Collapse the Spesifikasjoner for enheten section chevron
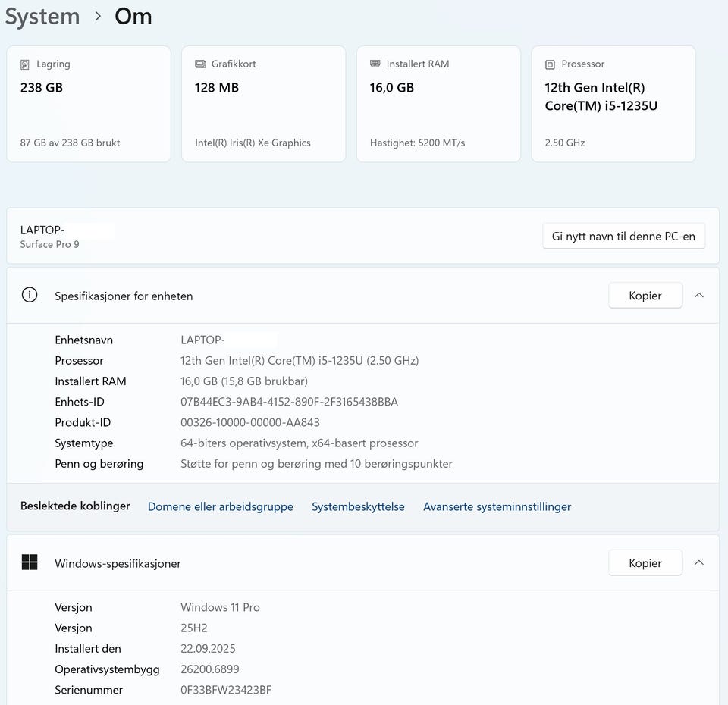 click(x=699, y=296)
